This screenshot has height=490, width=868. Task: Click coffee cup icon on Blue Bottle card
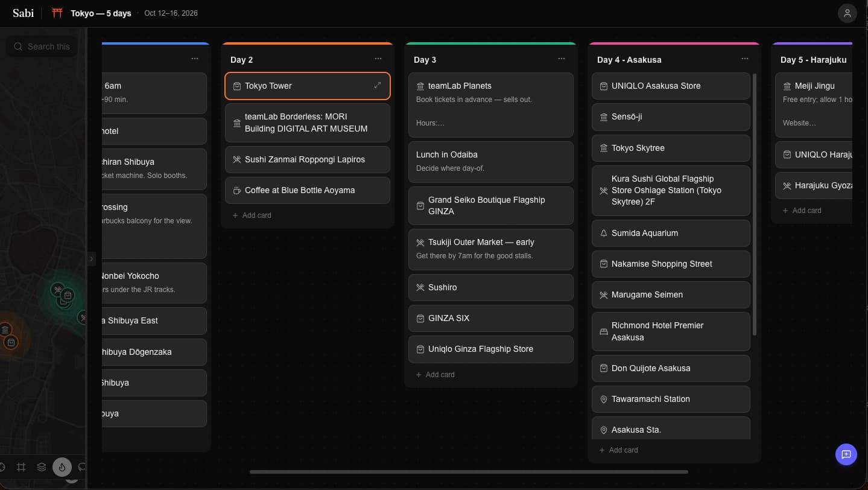click(x=237, y=191)
